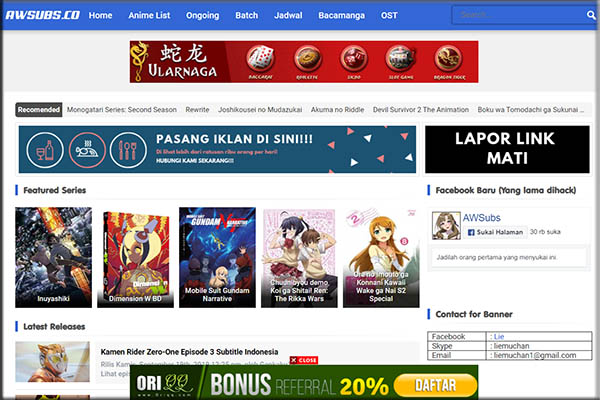The image size is (600, 400).
Task: Click the liemuchan1@gmail.com email text
Action: click(535, 355)
